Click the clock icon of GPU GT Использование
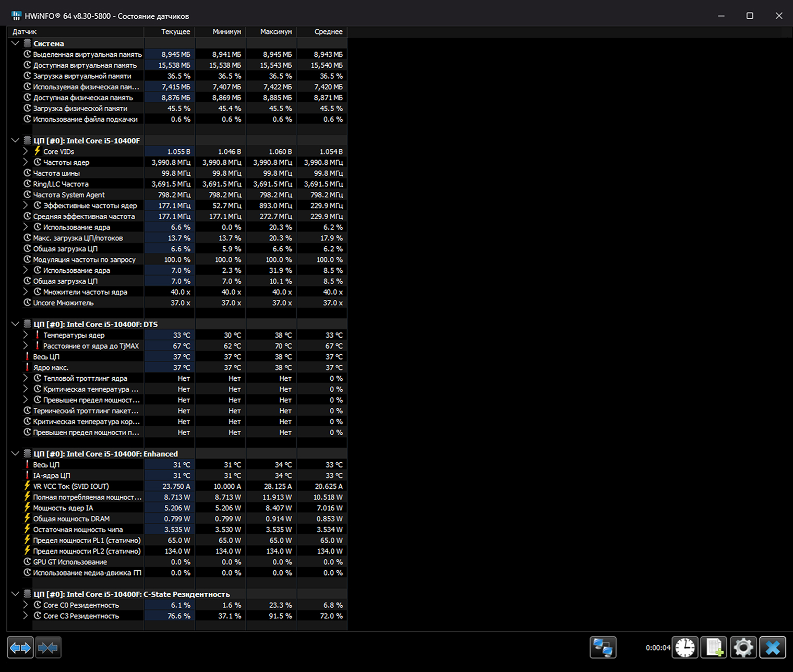 pos(27,561)
